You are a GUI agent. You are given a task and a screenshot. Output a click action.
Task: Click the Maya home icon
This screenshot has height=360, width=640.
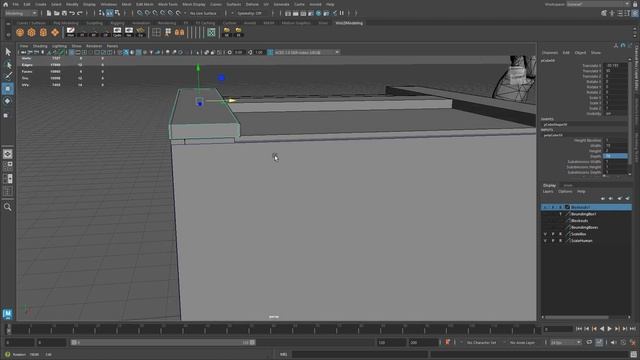tap(5, 4)
